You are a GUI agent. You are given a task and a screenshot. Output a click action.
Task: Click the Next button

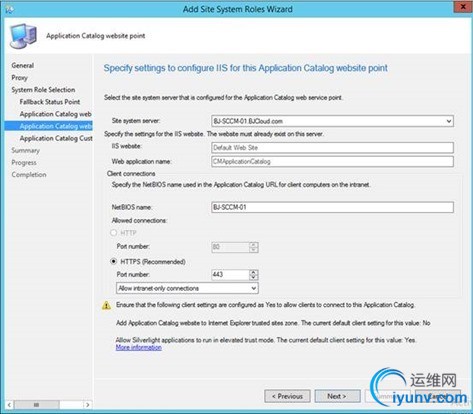[x=337, y=396]
